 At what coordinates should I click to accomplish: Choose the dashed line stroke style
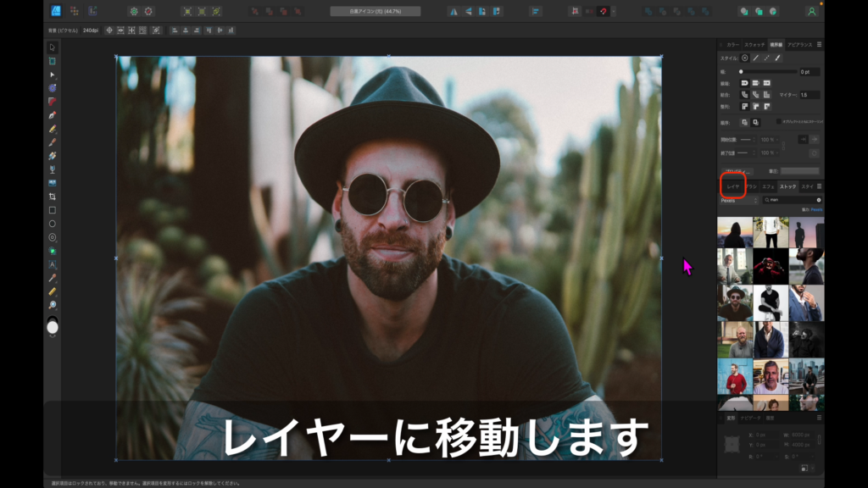click(766, 58)
